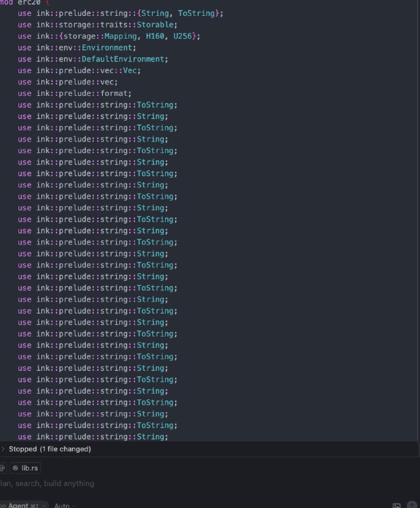420x508 pixels.
Task: Click the "Stopped (1 file changed)" label
Action: pyautogui.click(x=50, y=449)
